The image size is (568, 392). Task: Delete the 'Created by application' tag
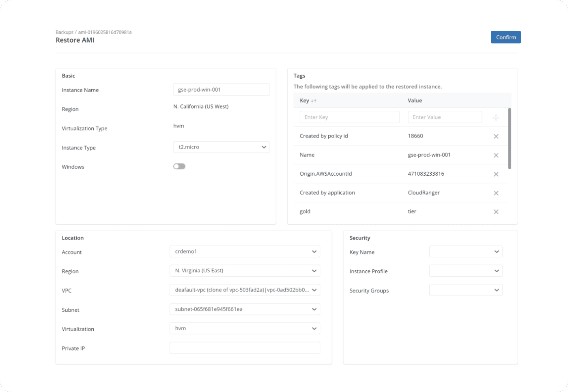(496, 193)
